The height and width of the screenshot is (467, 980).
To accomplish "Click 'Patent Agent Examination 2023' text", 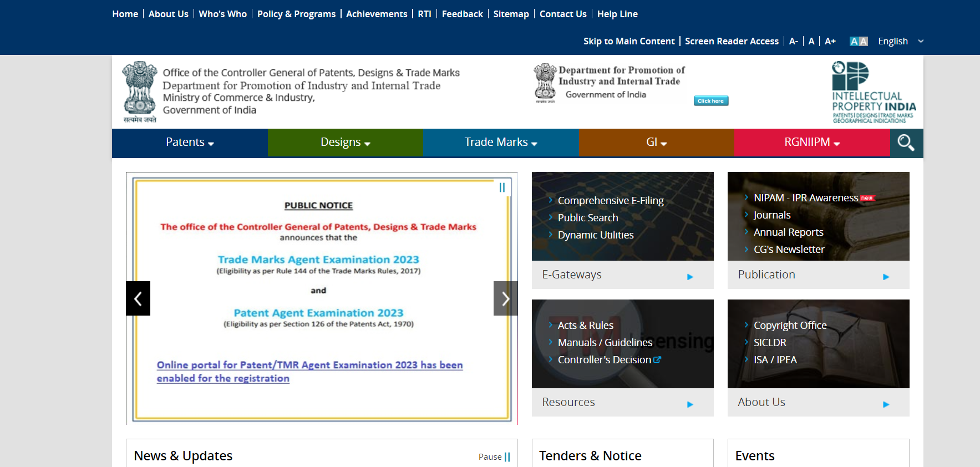I will pyautogui.click(x=318, y=313).
